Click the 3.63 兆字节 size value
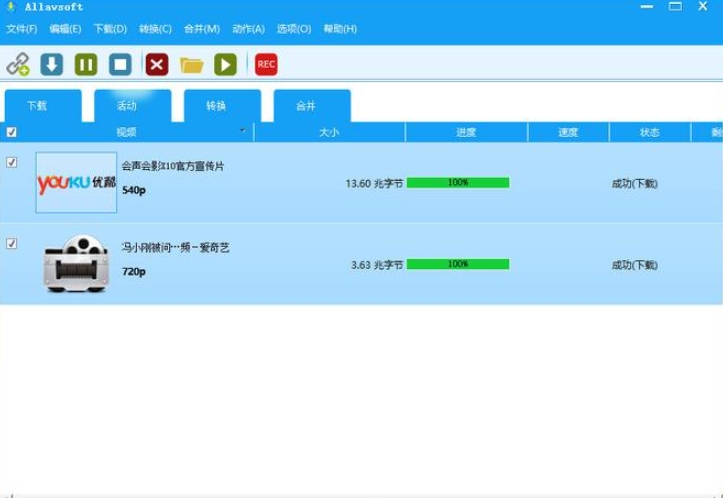 pyautogui.click(x=377, y=265)
